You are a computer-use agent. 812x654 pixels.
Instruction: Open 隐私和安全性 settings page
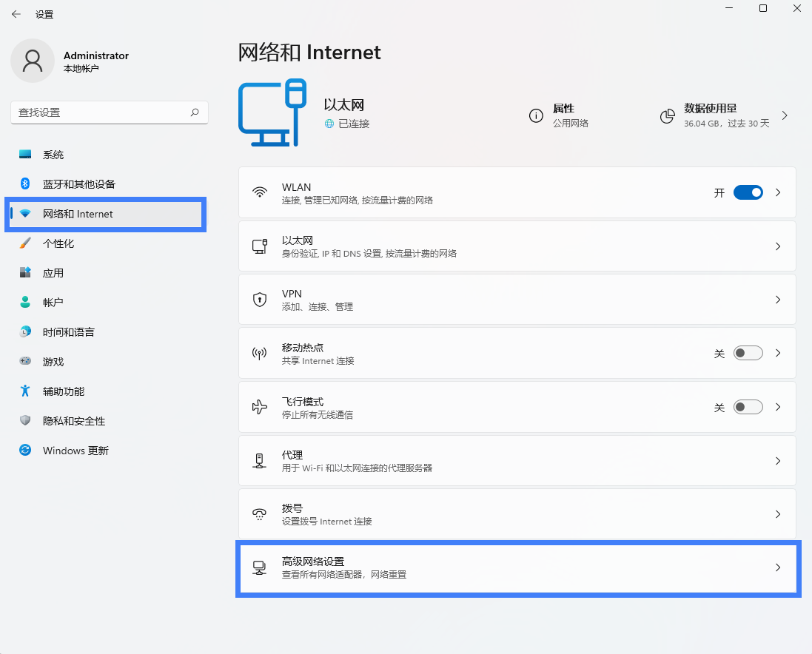[74, 421]
